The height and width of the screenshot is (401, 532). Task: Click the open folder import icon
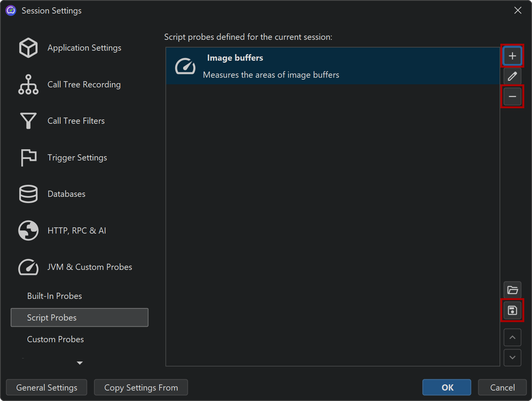click(512, 290)
